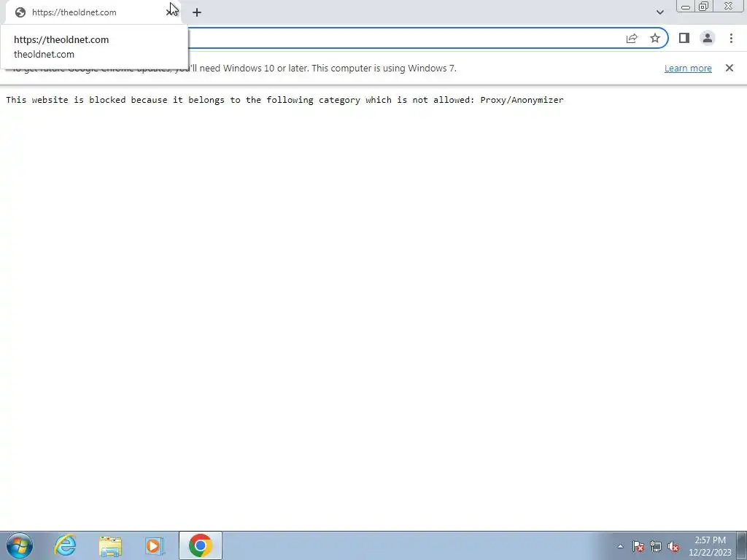The width and height of the screenshot is (747, 560).
Task: Open a new tab with plus button
Action: 197,12
